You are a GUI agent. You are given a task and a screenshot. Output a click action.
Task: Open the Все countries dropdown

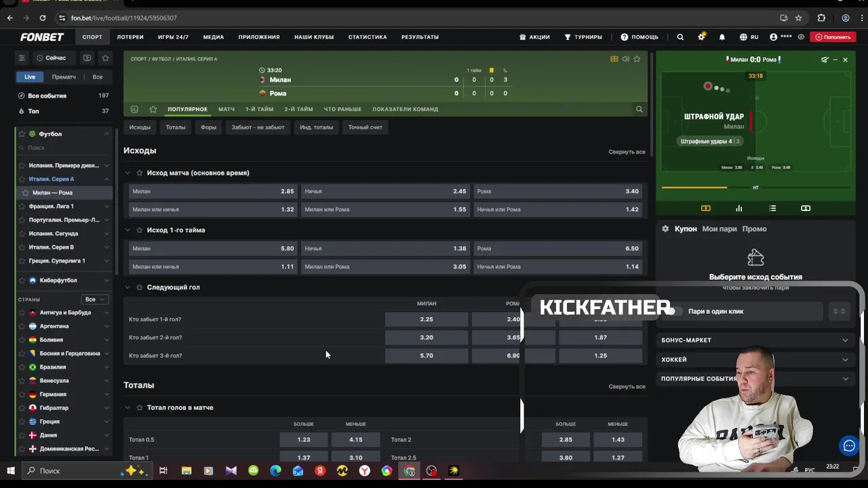[95, 299]
